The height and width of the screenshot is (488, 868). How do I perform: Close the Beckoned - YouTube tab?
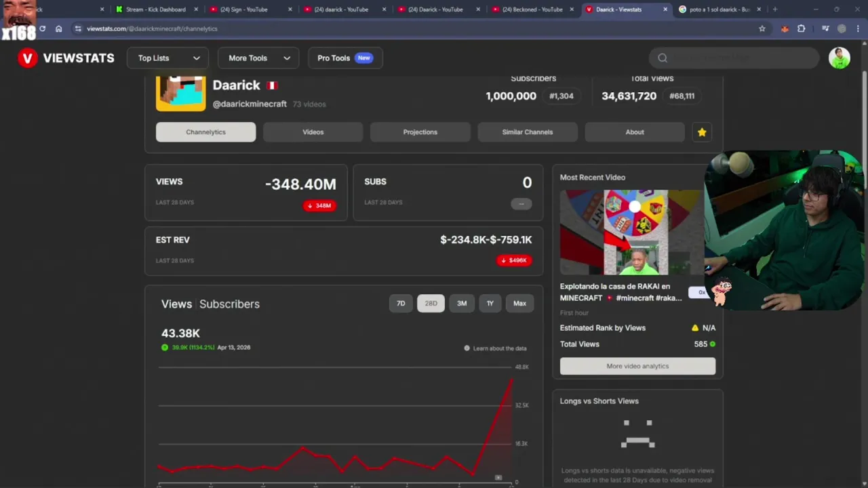571,9
